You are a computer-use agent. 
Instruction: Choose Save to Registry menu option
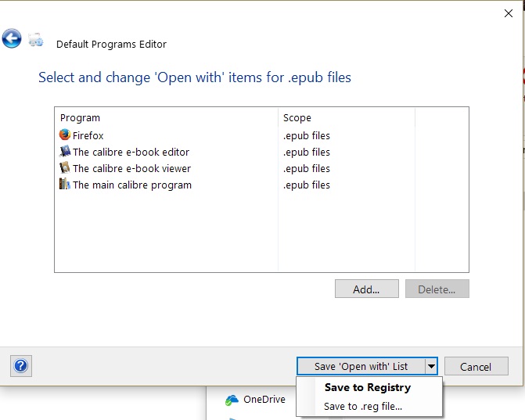click(x=367, y=387)
